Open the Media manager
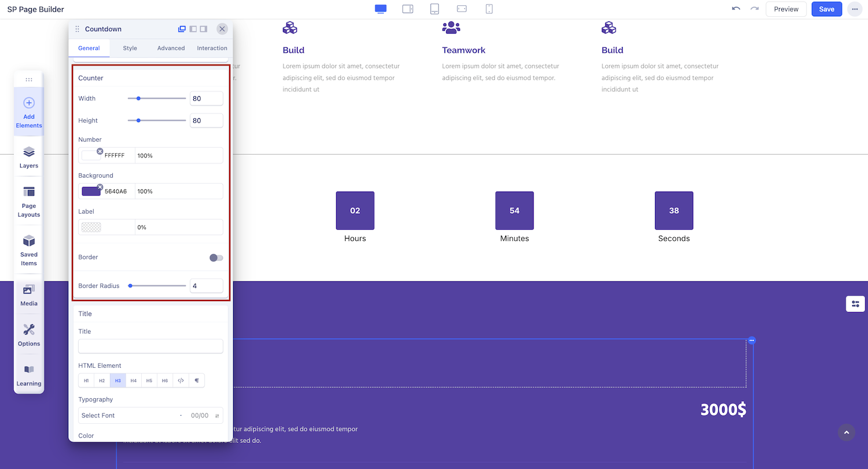 (x=29, y=295)
